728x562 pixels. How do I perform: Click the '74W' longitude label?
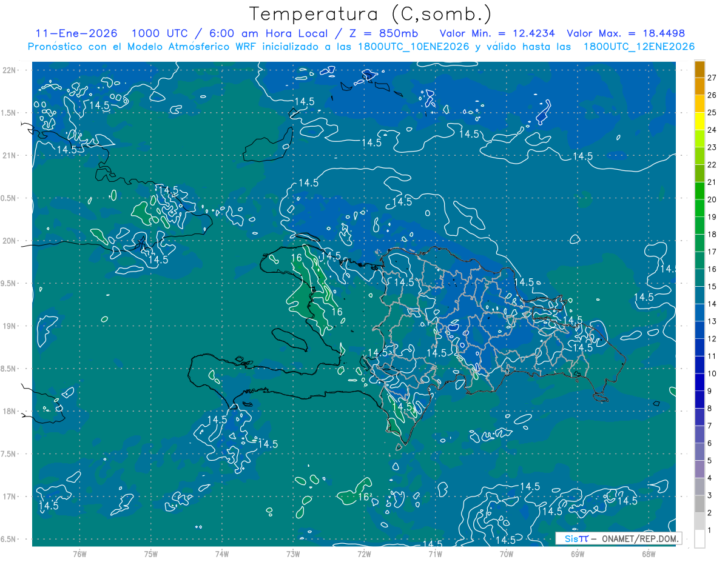(222, 554)
